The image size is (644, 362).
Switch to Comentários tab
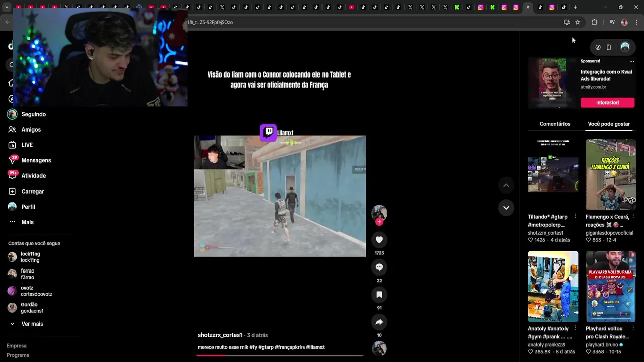555,124
